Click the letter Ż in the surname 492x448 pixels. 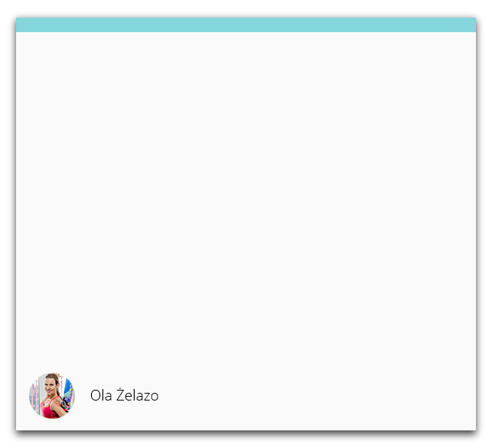click(120, 394)
